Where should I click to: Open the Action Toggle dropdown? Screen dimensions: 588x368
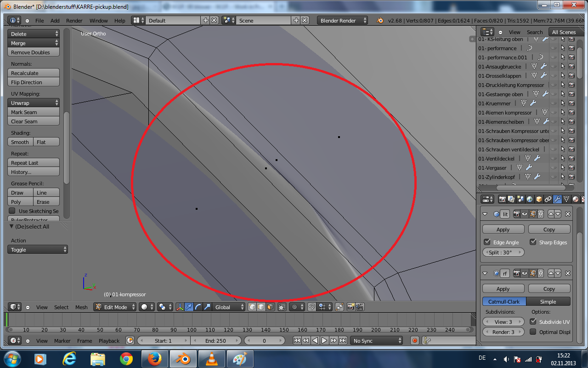point(38,249)
